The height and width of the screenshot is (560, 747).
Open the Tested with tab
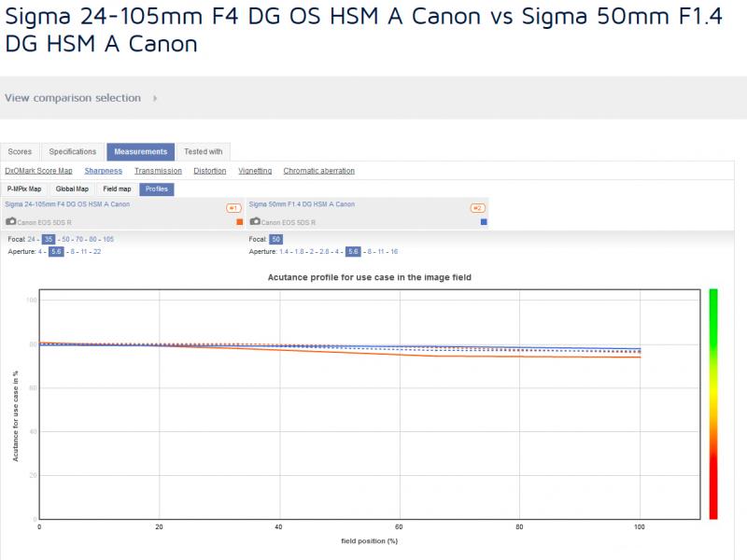tap(204, 152)
